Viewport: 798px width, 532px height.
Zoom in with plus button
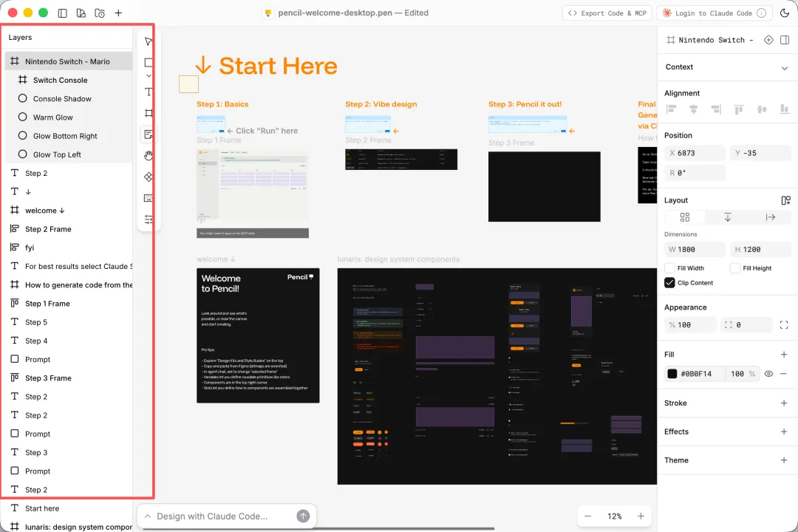pos(641,516)
